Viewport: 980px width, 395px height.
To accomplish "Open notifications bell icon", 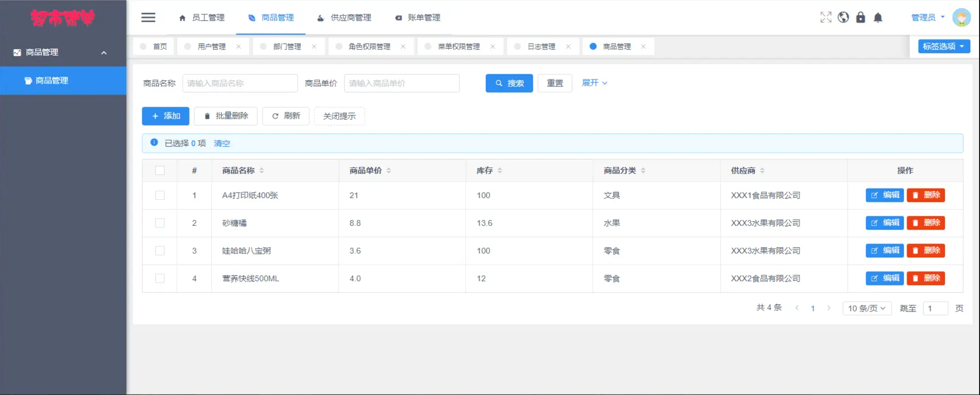I will click(878, 18).
